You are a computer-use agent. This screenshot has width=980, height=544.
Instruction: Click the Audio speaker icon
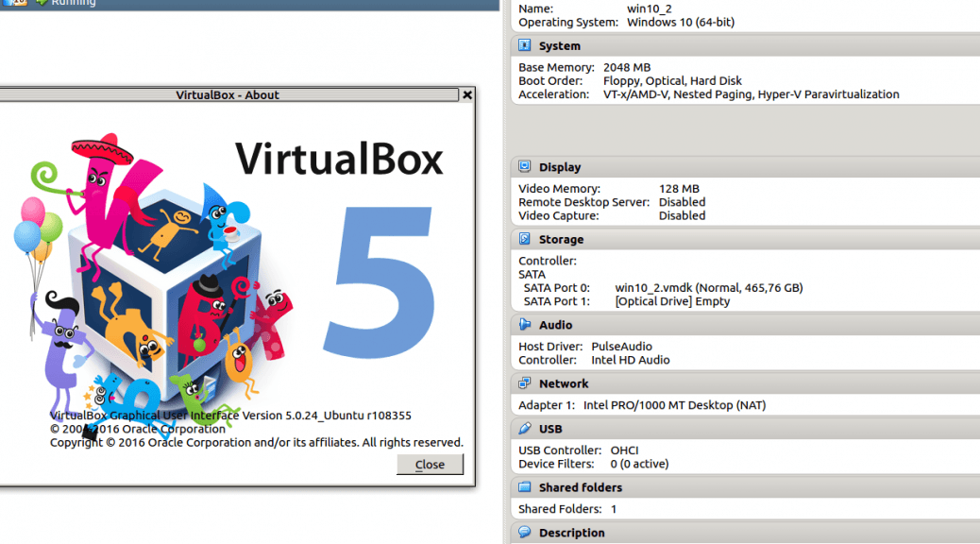click(524, 324)
